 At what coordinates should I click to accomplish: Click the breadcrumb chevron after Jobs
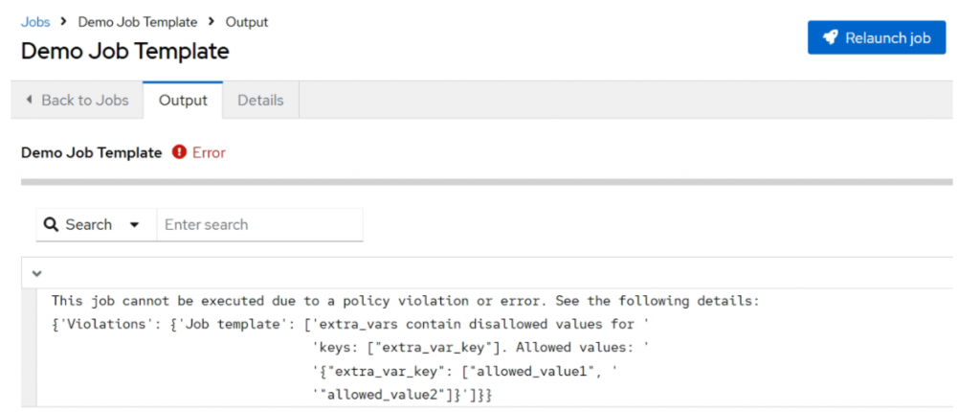point(64,22)
